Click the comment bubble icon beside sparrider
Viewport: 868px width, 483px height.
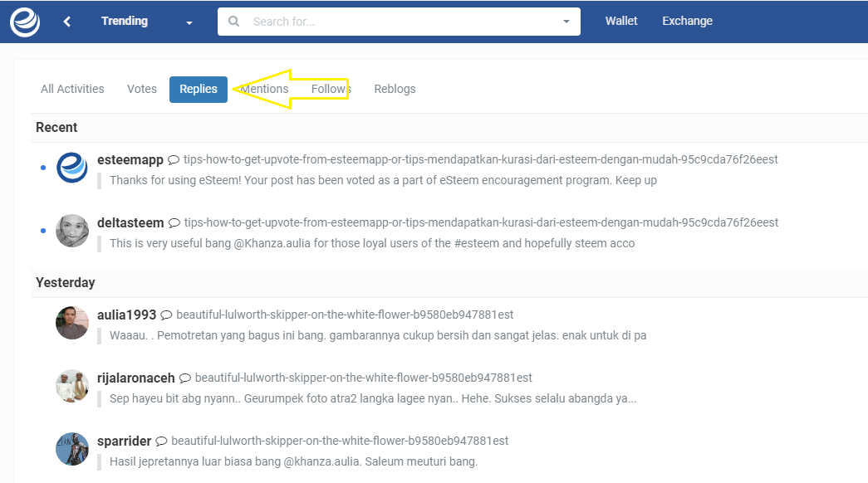pyautogui.click(x=161, y=441)
